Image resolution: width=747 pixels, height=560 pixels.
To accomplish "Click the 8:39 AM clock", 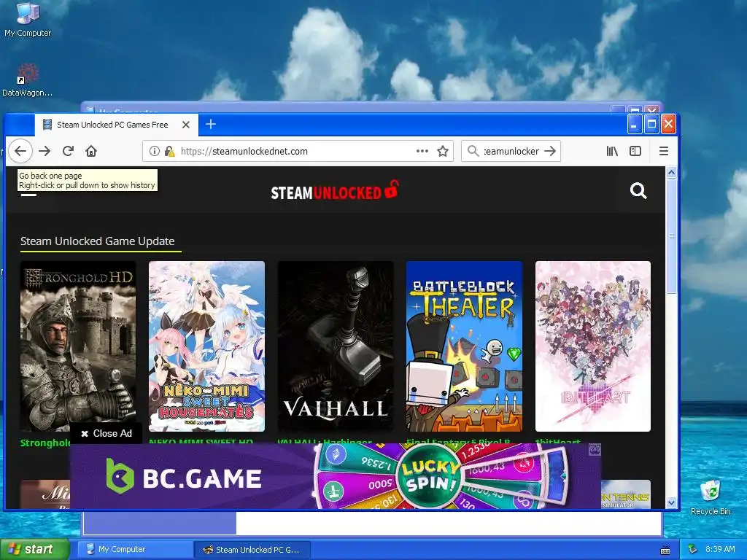I will pos(720,549).
